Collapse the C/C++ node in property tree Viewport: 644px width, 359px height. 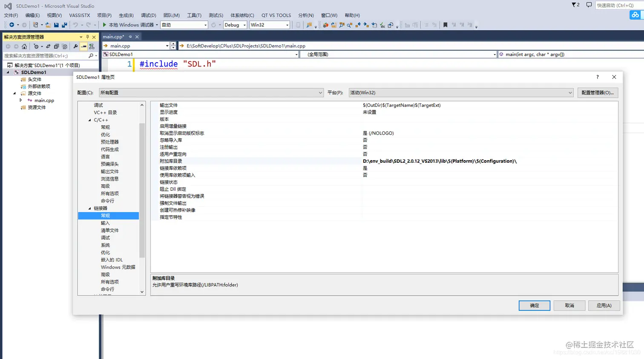(x=90, y=120)
